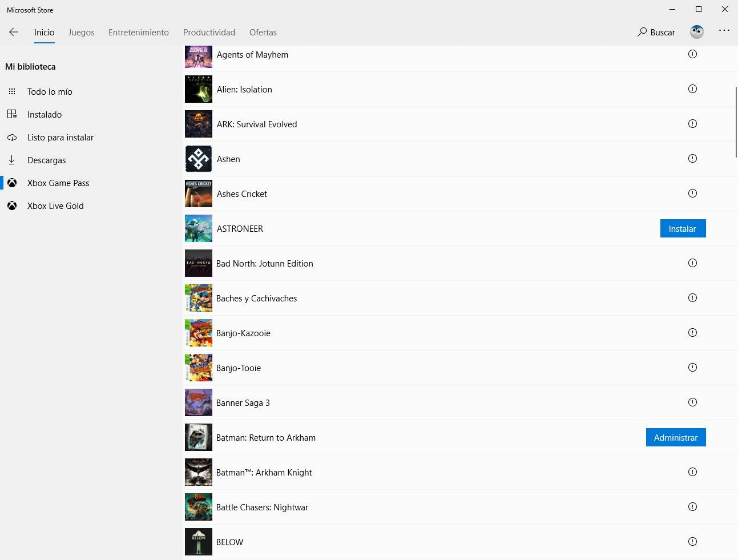
Task: Open the Banjo-Kazooie title text
Action: 243,333
